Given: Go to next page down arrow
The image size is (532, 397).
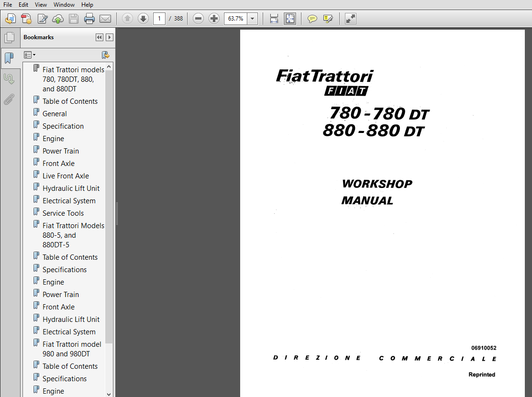Looking at the screenshot, I should point(143,19).
